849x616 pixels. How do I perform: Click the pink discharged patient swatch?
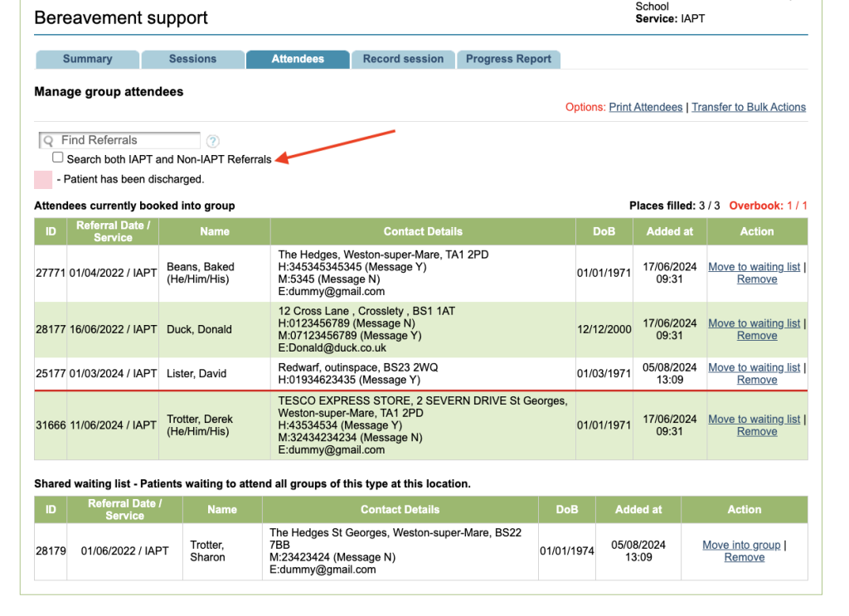43,179
